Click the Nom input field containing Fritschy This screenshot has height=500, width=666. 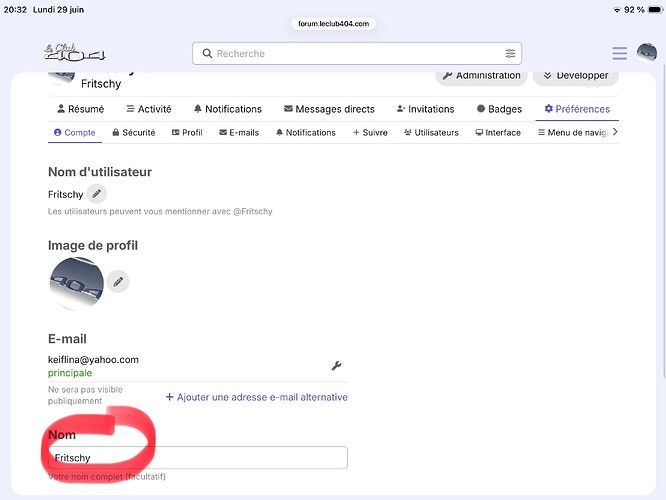(x=198, y=458)
